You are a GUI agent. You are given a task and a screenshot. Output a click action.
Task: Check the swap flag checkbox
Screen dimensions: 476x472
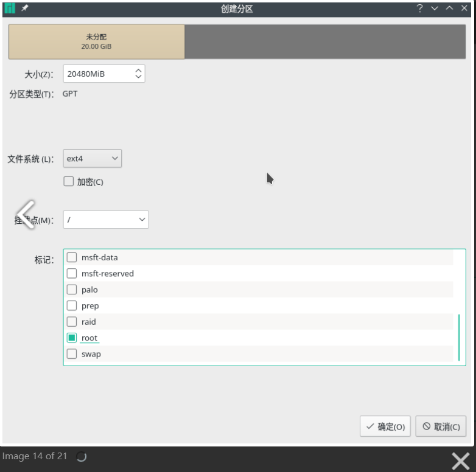72,354
